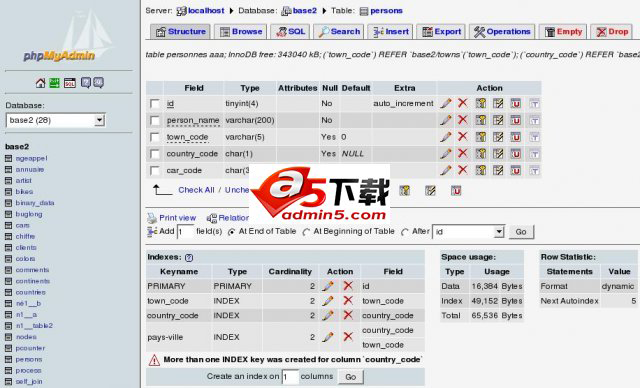Click Go button next to Add fields

point(521,232)
